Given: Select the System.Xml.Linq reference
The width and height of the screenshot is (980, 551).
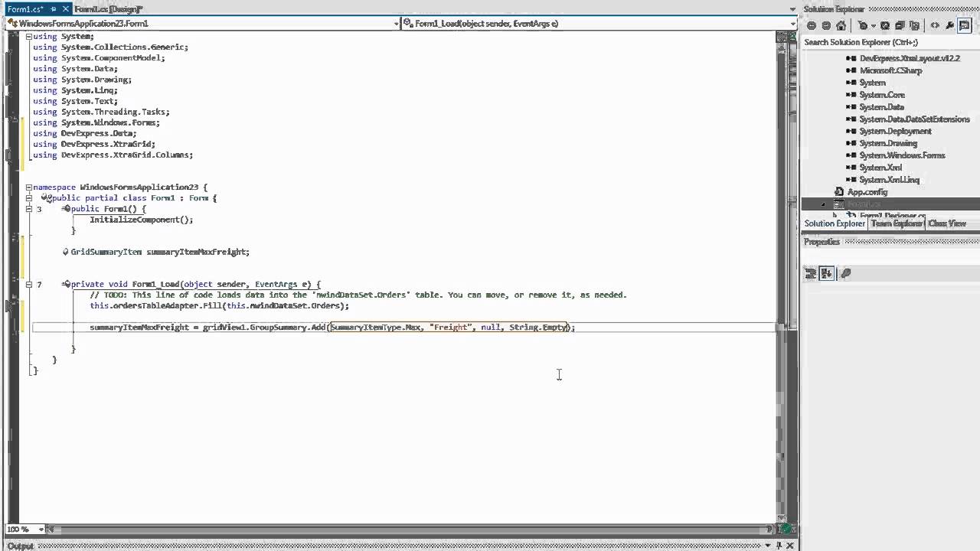Looking at the screenshot, I should click(x=890, y=180).
